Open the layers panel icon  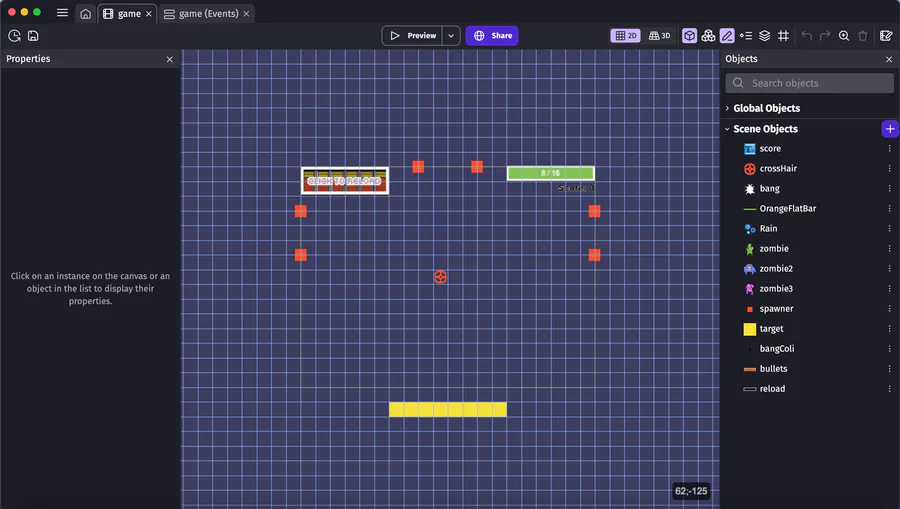pos(765,36)
